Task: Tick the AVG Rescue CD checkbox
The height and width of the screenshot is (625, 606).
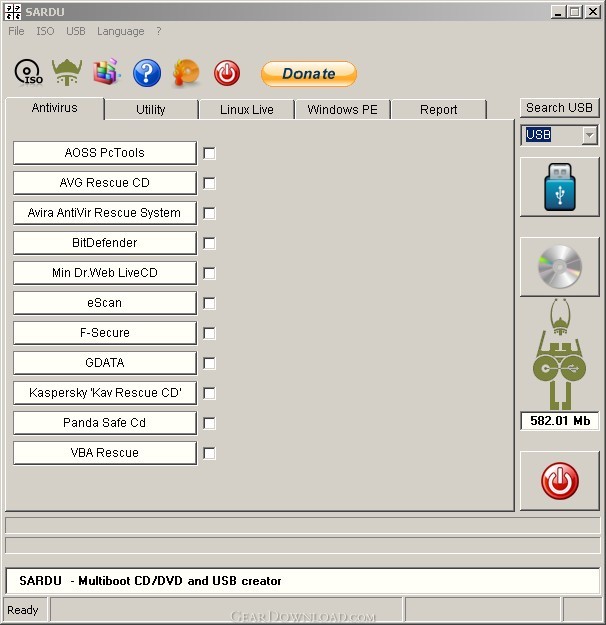Action: point(209,183)
